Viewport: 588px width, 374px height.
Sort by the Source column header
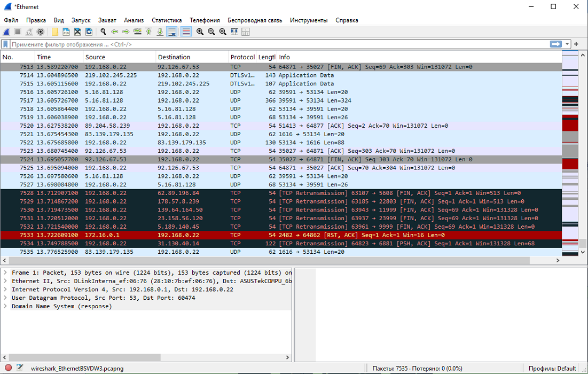(119, 57)
